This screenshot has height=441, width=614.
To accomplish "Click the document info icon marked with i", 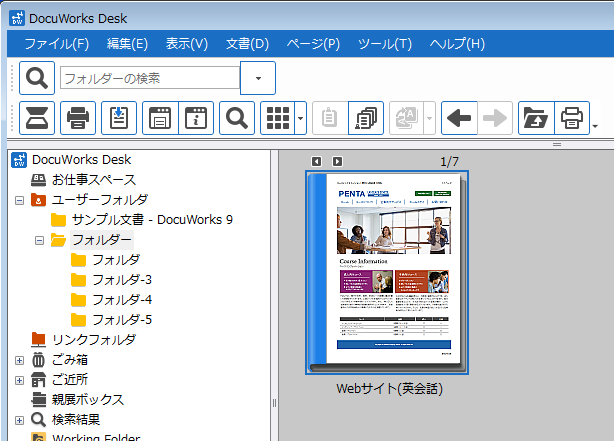I will coord(196,118).
